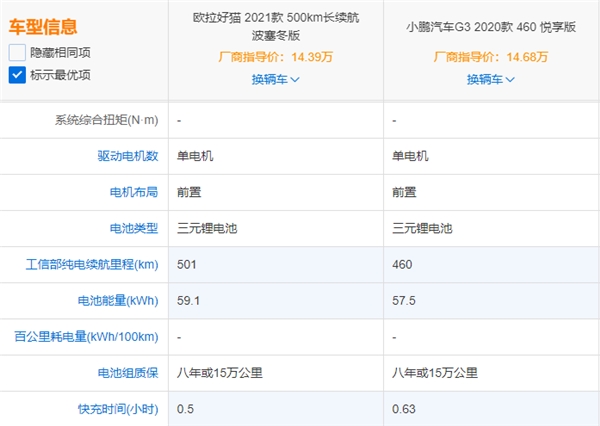Image resolution: width=600 pixels, height=426 pixels.
Task: Click 三元锂电池 in the 小鹏G3 column
Action: (422, 228)
